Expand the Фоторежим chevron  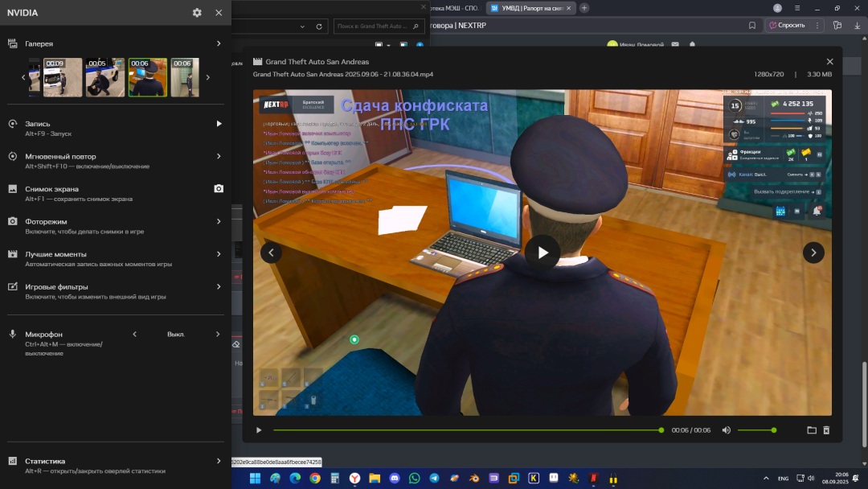(x=219, y=221)
